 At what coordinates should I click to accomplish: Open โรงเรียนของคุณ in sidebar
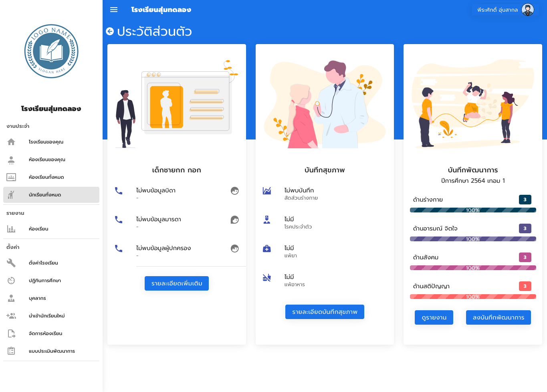pos(46,142)
